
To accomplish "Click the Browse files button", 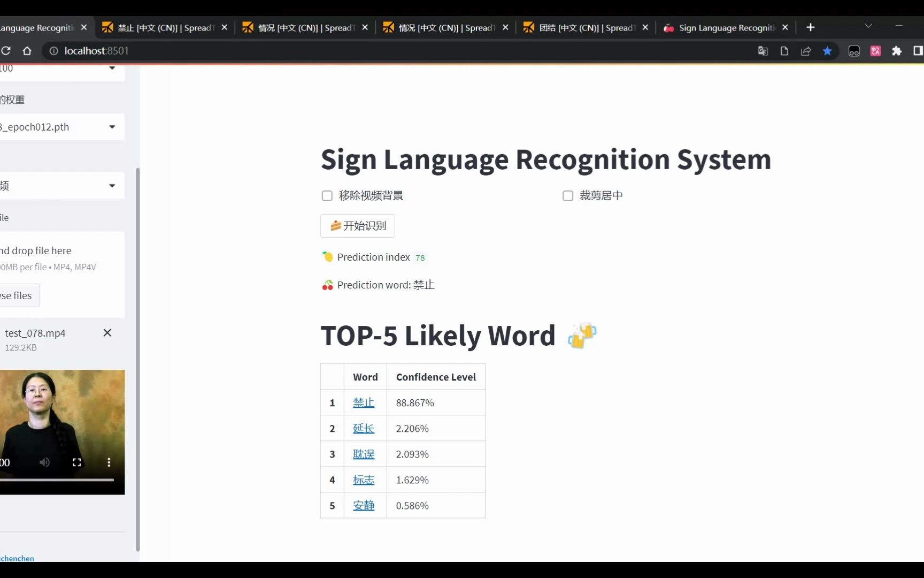I will (x=19, y=295).
